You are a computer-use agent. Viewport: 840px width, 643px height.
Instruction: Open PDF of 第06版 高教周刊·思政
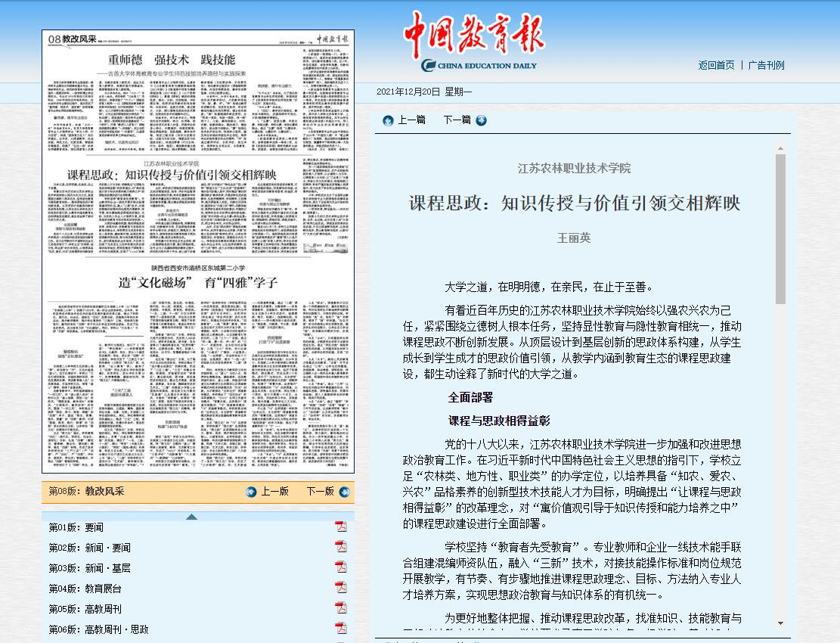tap(341, 629)
